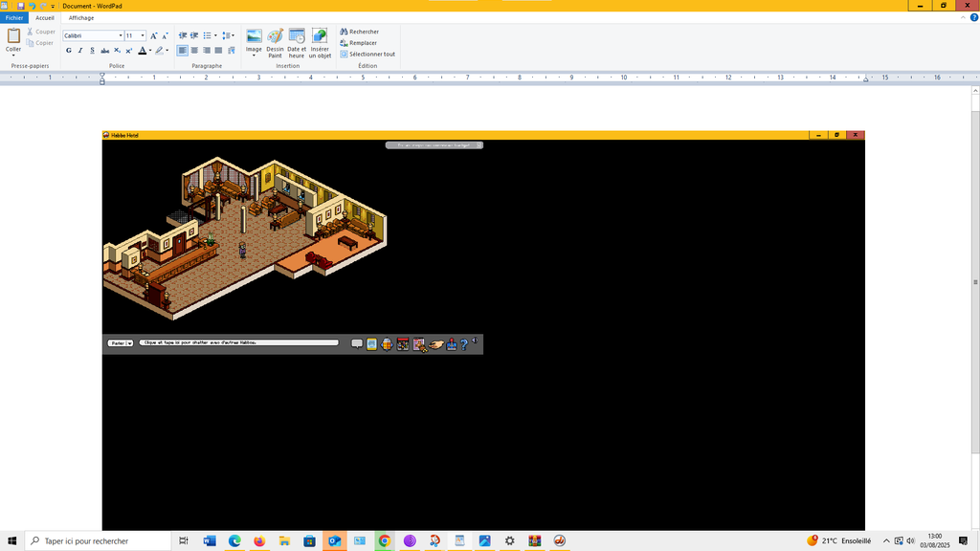Open the Calibri font family dropdown
Viewport: 980px width, 551px height.
point(120,36)
